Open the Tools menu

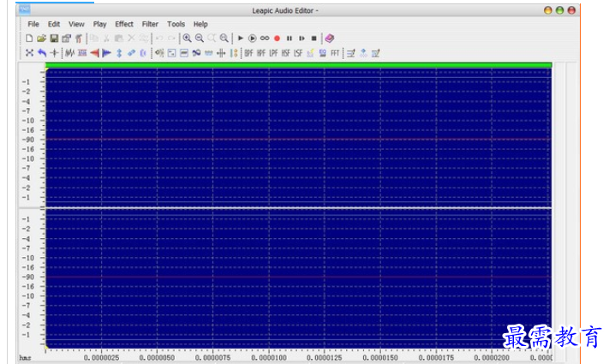[176, 24]
